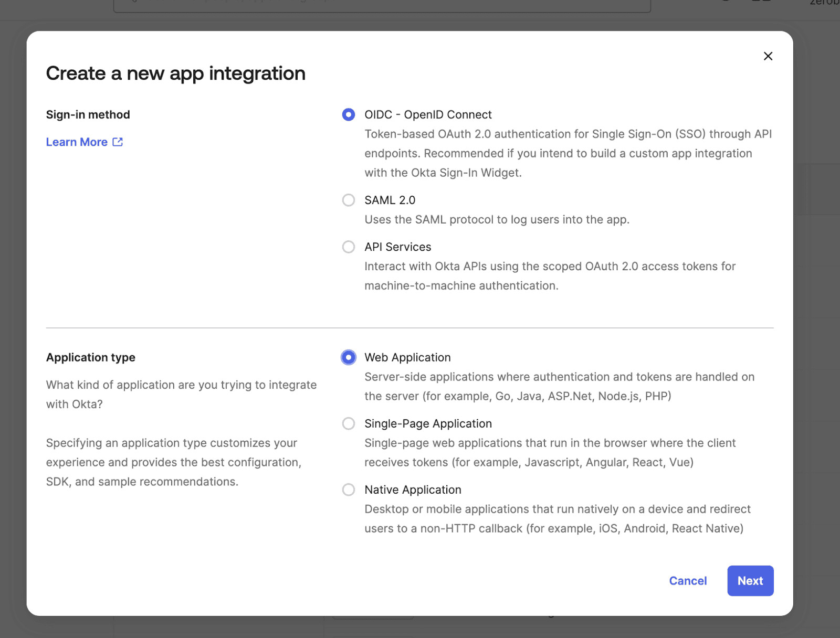This screenshot has width=840, height=638.
Task: Click the Native Application radio circle
Action: tap(348, 490)
